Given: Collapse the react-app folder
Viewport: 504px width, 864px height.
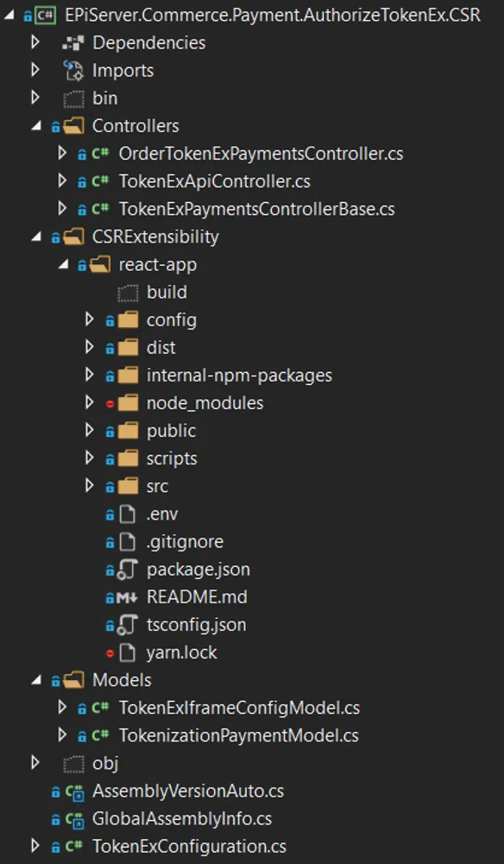Looking at the screenshot, I should [63, 264].
